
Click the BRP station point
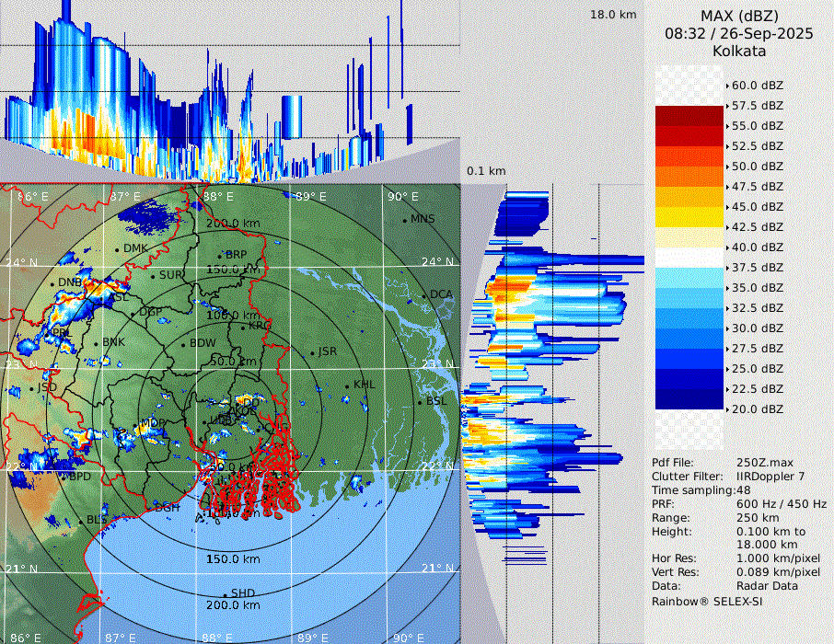(x=220, y=255)
